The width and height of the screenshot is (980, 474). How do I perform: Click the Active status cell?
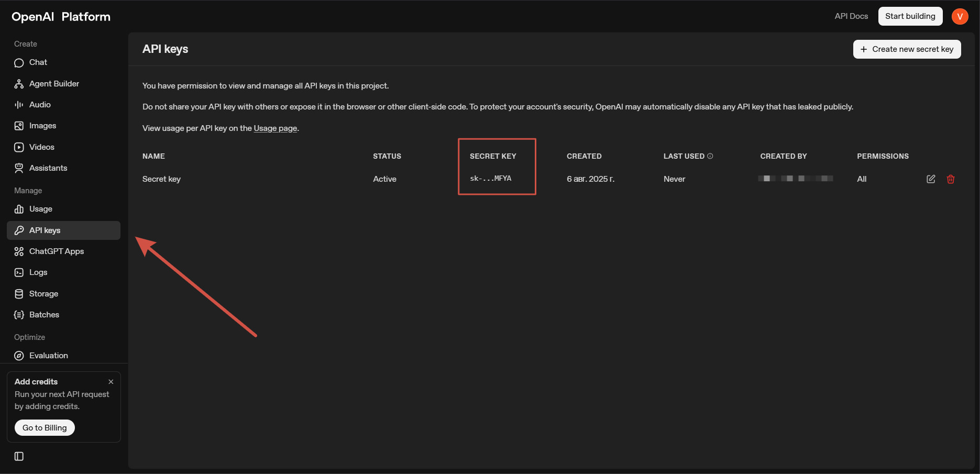384,179
